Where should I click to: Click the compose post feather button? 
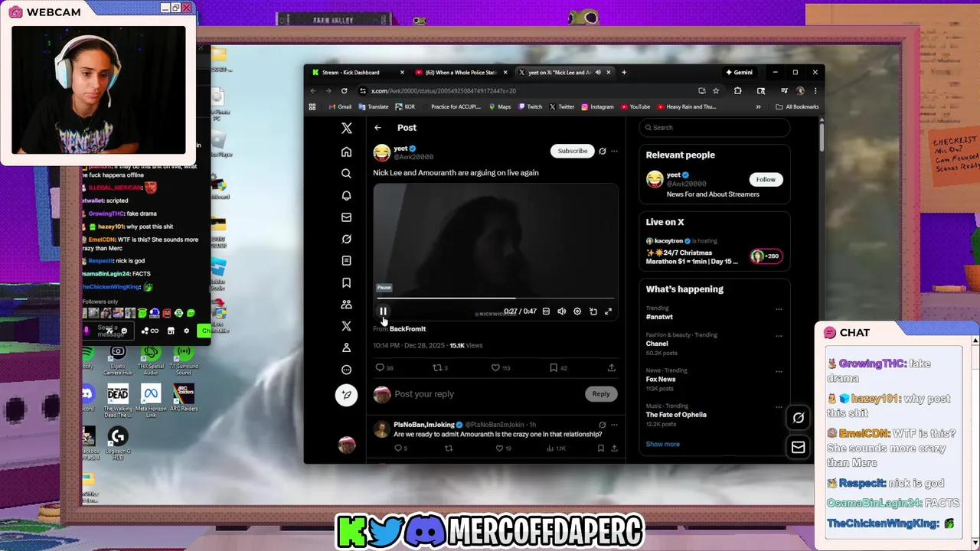click(346, 395)
